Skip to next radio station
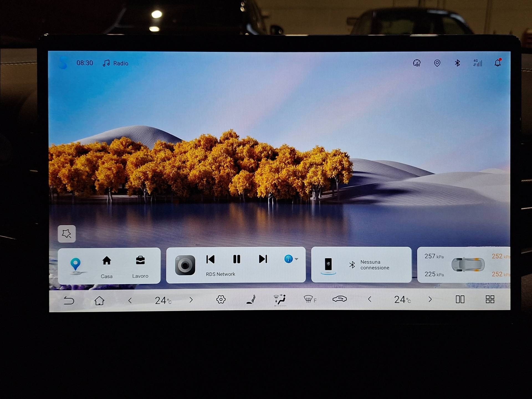Viewport: 532px width, 399px height. [x=263, y=259]
